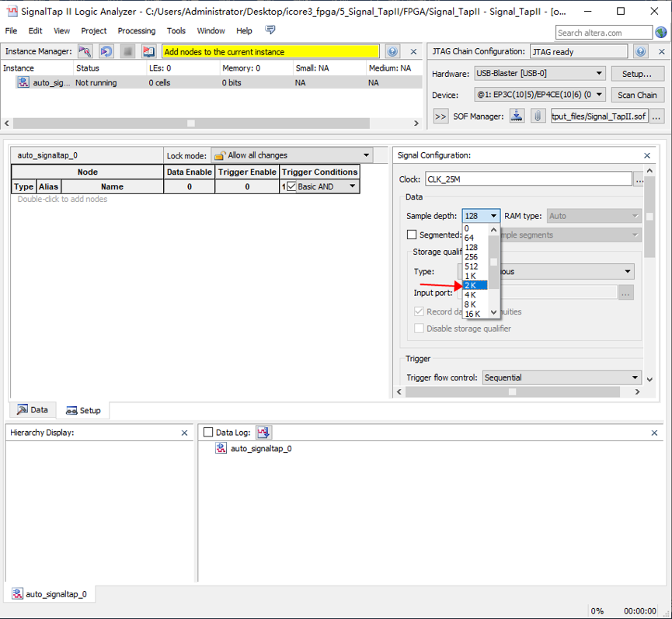Click the feedback icon after the Help menu
This screenshot has height=619, width=672.
click(270, 30)
